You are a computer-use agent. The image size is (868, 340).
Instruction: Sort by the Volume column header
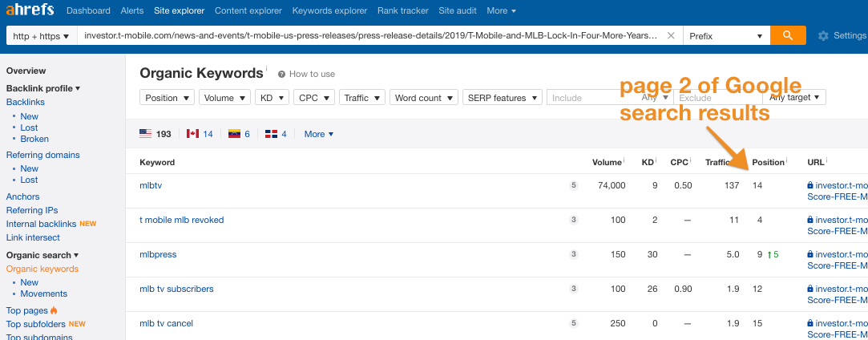click(x=608, y=162)
